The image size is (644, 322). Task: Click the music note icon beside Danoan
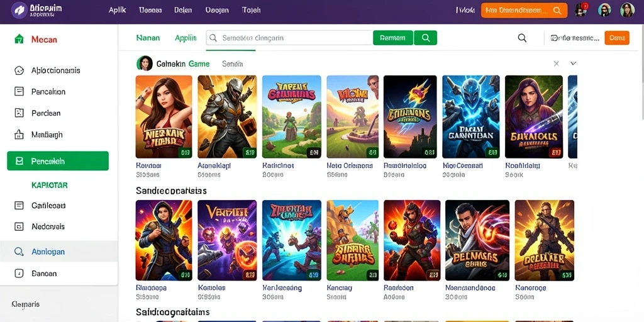coord(19,273)
